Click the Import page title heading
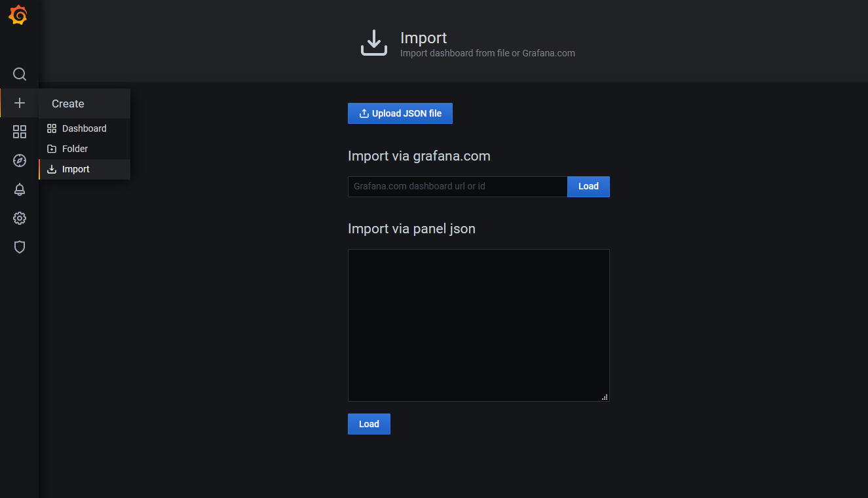Viewport: 868px width, 498px height. click(423, 38)
